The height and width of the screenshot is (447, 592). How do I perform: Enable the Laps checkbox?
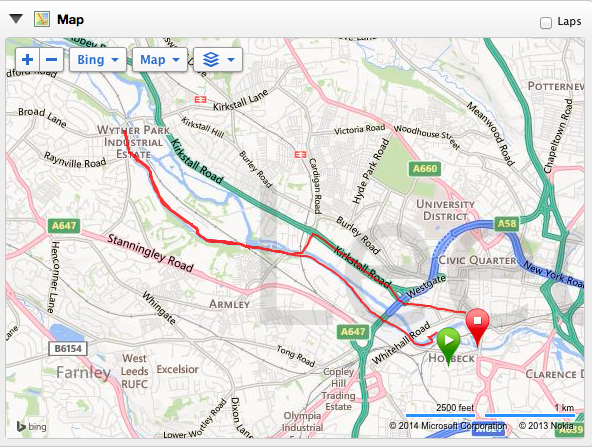tap(546, 23)
